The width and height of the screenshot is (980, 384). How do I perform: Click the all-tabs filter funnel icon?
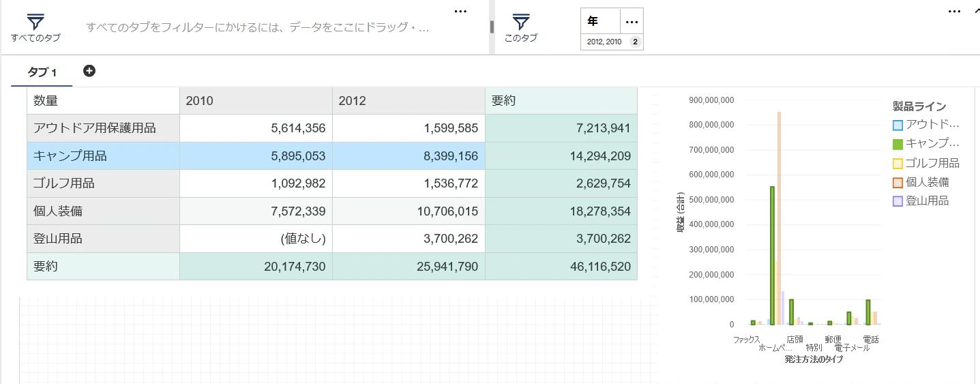point(35,22)
